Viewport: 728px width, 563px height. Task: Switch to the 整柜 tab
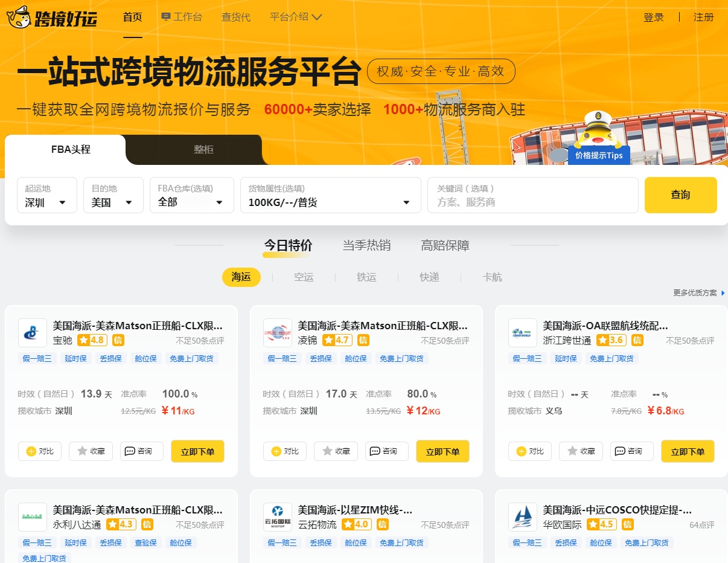(x=203, y=149)
